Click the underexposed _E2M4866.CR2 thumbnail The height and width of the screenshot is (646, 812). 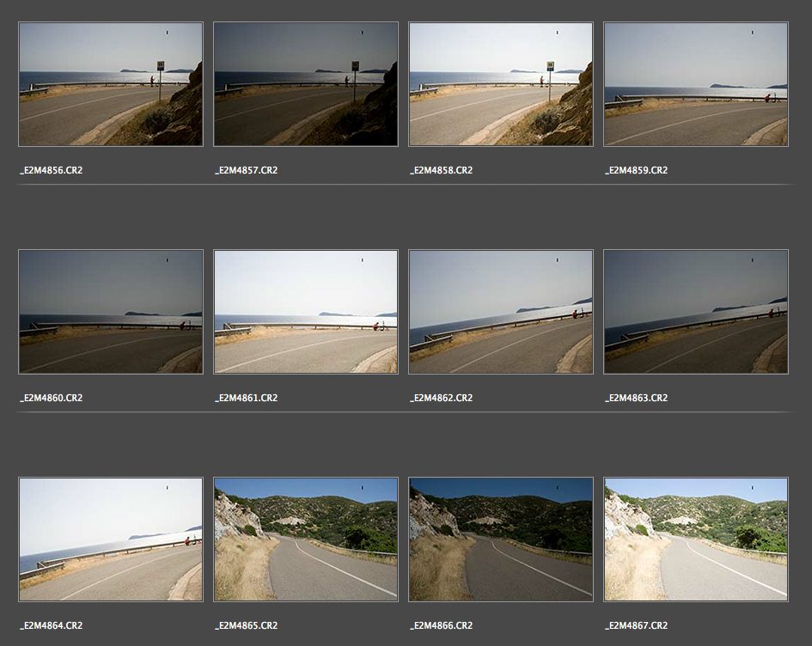coord(501,539)
